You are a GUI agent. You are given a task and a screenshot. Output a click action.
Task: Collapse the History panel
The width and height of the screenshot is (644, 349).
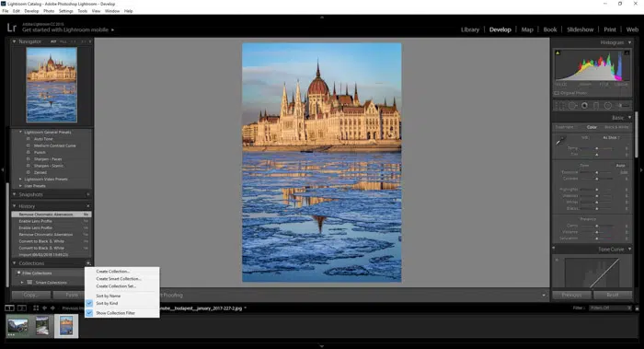15,206
